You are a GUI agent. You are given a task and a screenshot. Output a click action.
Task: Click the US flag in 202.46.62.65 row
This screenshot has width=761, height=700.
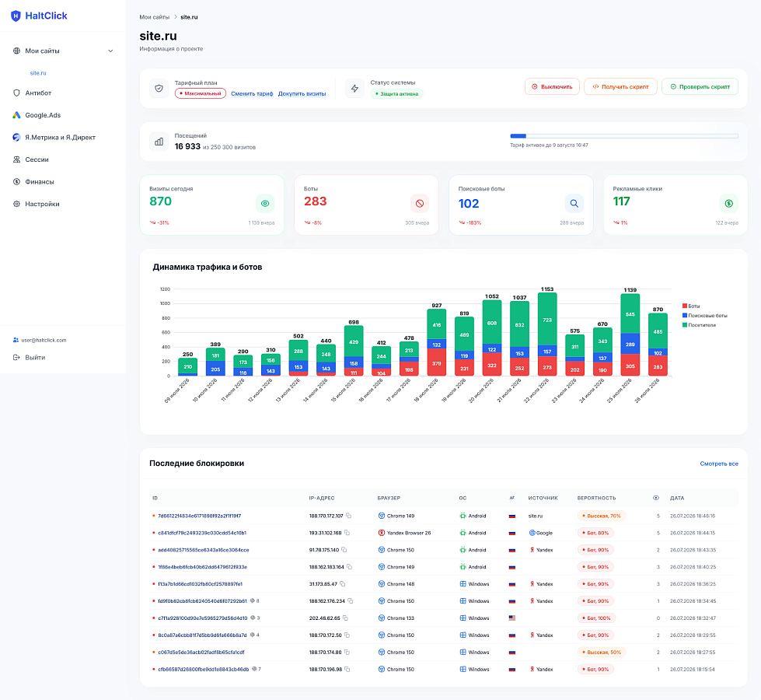512,618
